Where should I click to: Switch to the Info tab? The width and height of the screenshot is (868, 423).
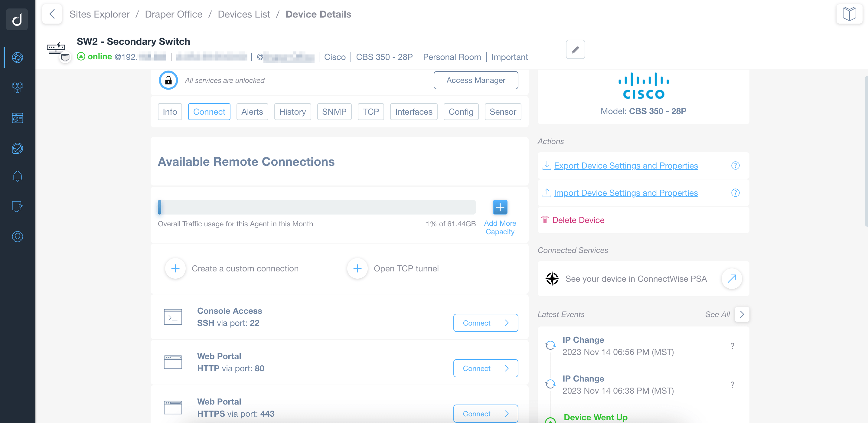pos(170,112)
